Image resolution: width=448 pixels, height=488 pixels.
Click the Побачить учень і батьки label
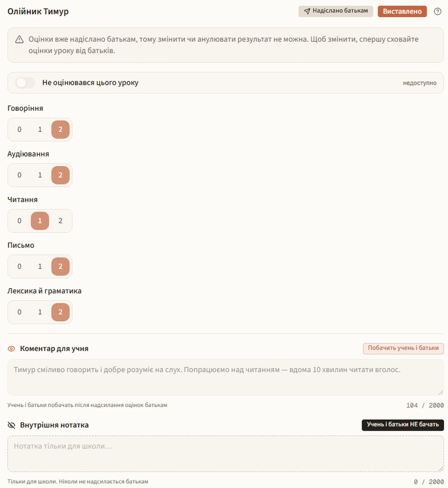point(403,348)
